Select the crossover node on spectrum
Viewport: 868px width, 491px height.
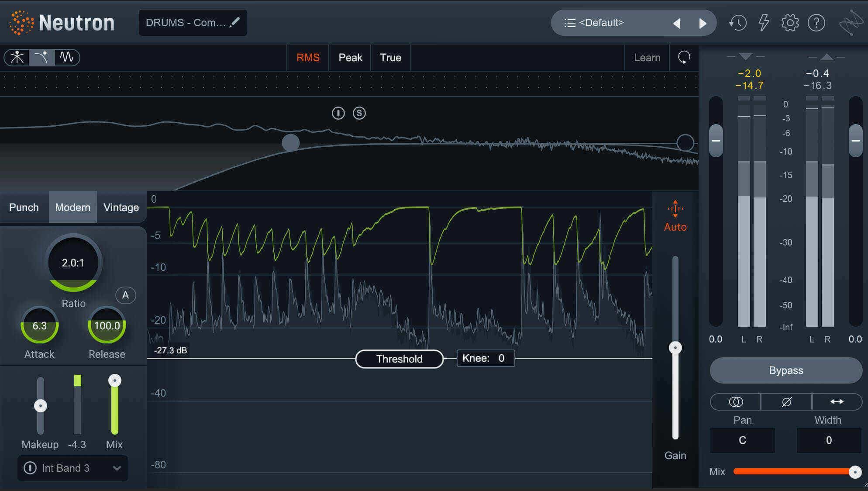pos(290,142)
